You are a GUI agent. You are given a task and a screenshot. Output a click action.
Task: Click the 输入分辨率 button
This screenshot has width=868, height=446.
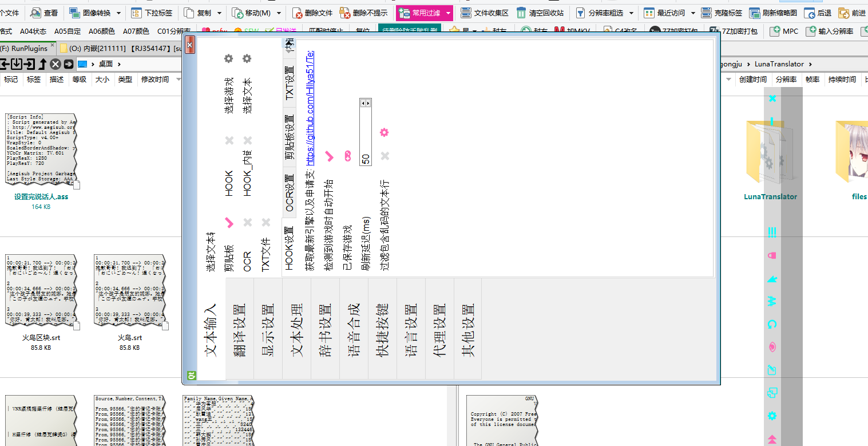(830, 31)
